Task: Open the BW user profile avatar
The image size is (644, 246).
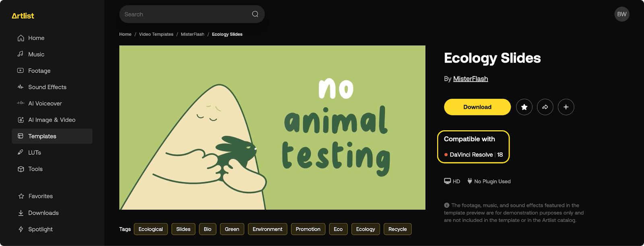Action: 621,14
